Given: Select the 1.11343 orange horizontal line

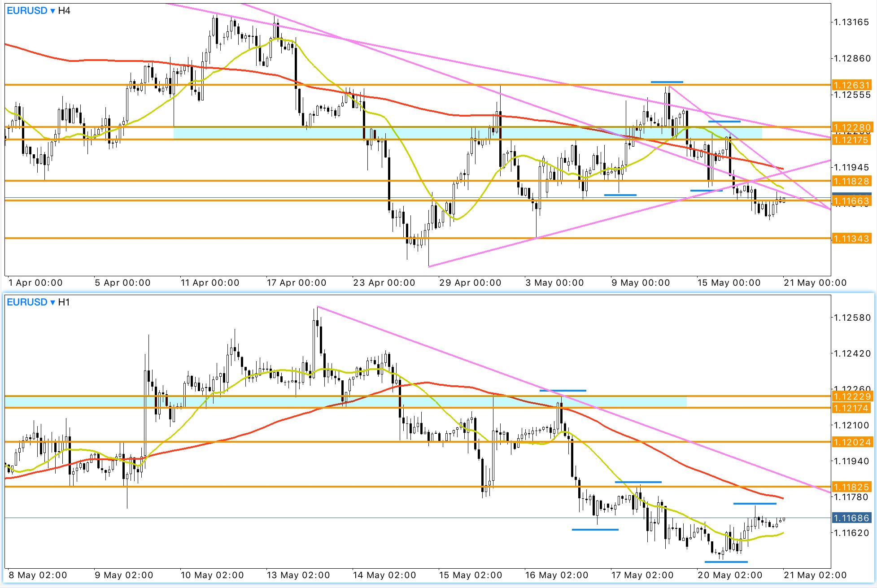Looking at the screenshot, I should 417,239.
